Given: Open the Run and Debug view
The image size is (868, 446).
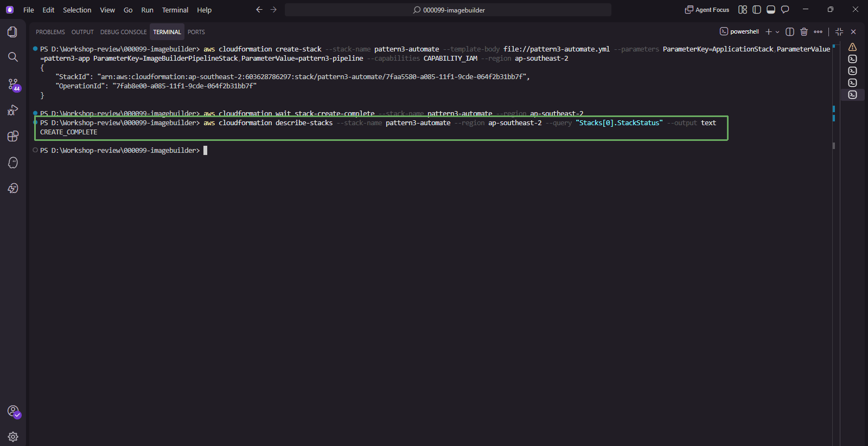Looking at the screenshot, I should tap(12, 111).
